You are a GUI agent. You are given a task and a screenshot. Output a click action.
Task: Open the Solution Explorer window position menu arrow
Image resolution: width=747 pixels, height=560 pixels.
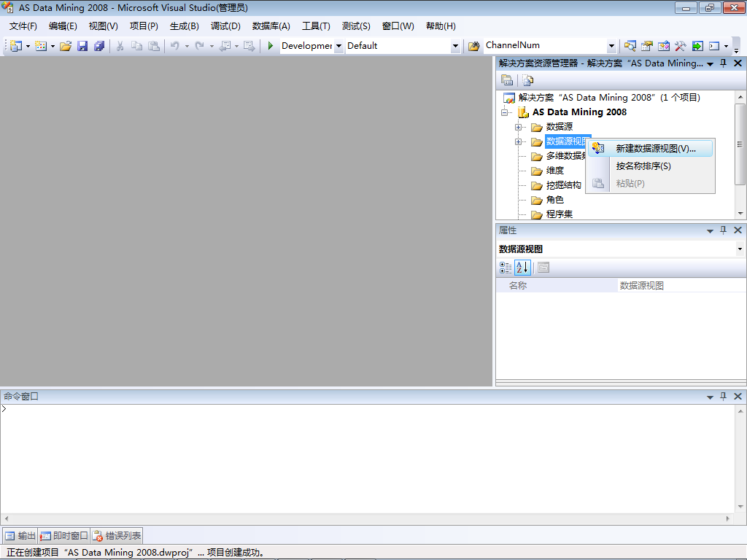click(x=710, y=63)
